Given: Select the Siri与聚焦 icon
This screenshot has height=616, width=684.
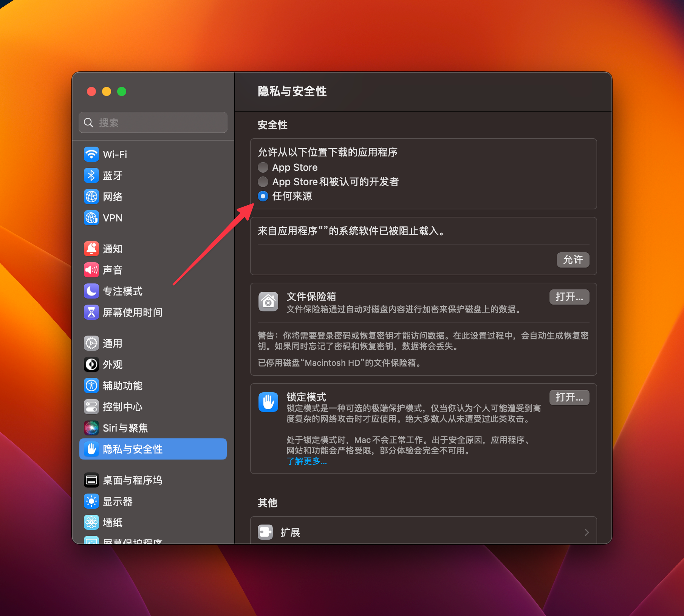Looking at the screenshot, I should point(91,428).
